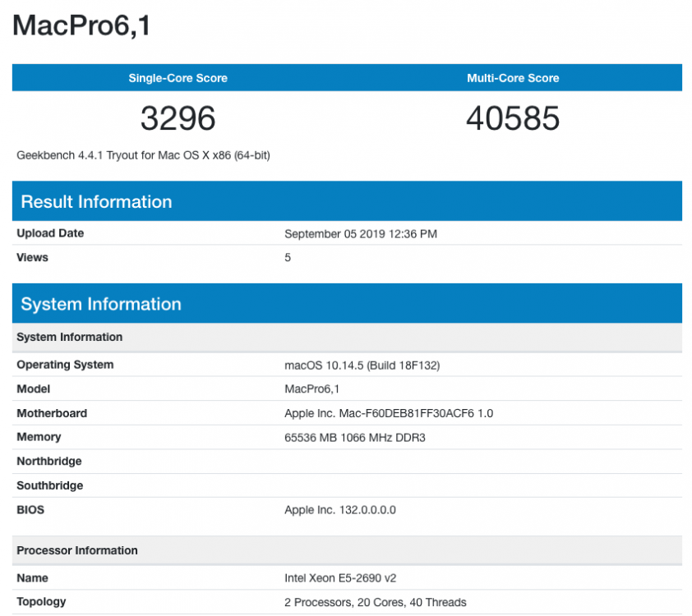692x616 pixels.
Task: Click the BIOS label
Action: point(30,510)
